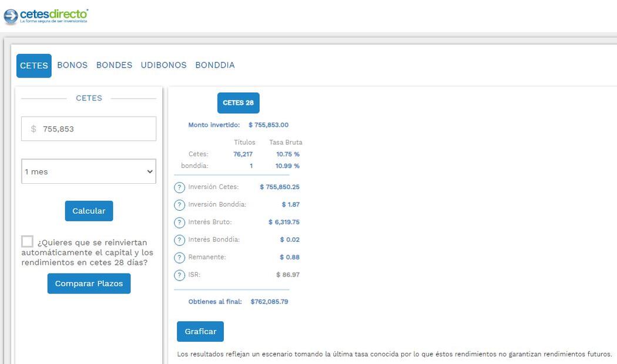This screenshot has width=617, height=364.
Task: Switch to the UDIBONOS tab
Action: pyautogui.click(x=164, y=65)
